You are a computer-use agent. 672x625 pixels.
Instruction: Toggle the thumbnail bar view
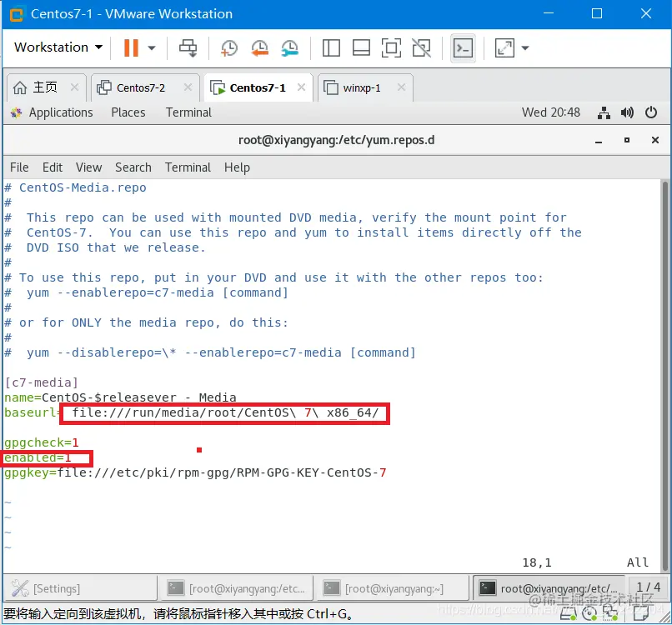pos(361,48)
